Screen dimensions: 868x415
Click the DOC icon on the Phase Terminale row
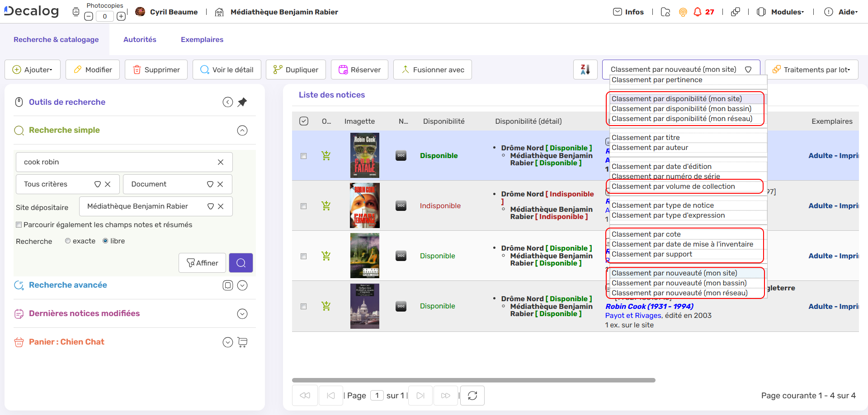(x=401, y=205)
